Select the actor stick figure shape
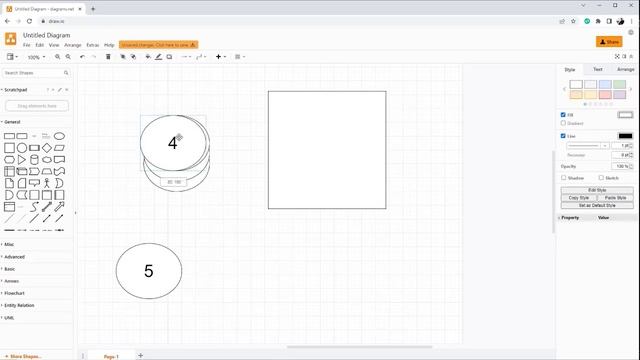The image size is (640, 360). click(47, 183)
